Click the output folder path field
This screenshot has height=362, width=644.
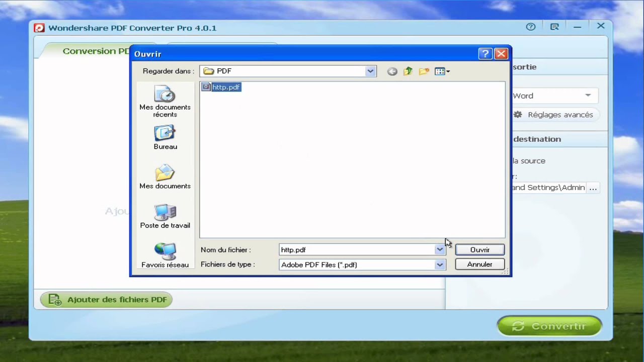coord(548,188)
